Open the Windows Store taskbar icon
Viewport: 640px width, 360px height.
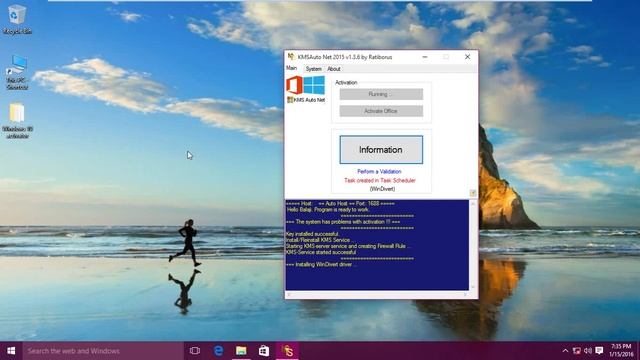click(x=264, y=351)
